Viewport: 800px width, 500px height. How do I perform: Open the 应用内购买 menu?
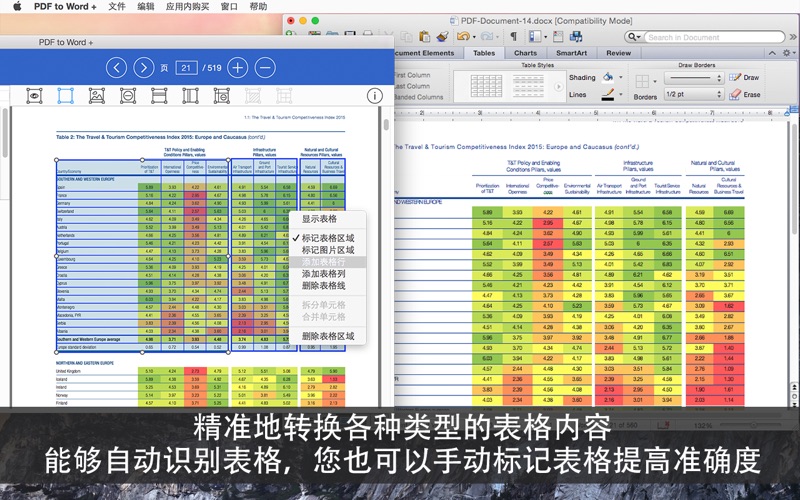pyautogui.click(x=187, y=7)
